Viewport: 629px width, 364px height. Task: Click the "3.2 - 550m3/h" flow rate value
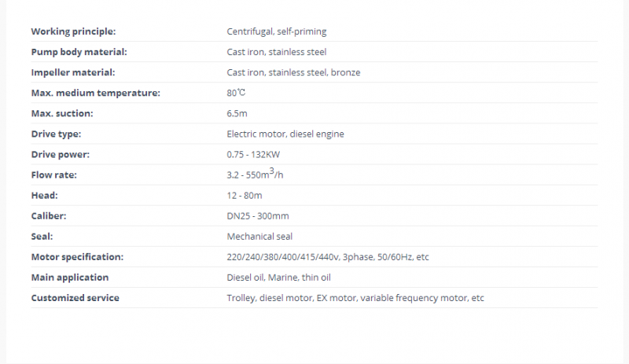[255, 175]
